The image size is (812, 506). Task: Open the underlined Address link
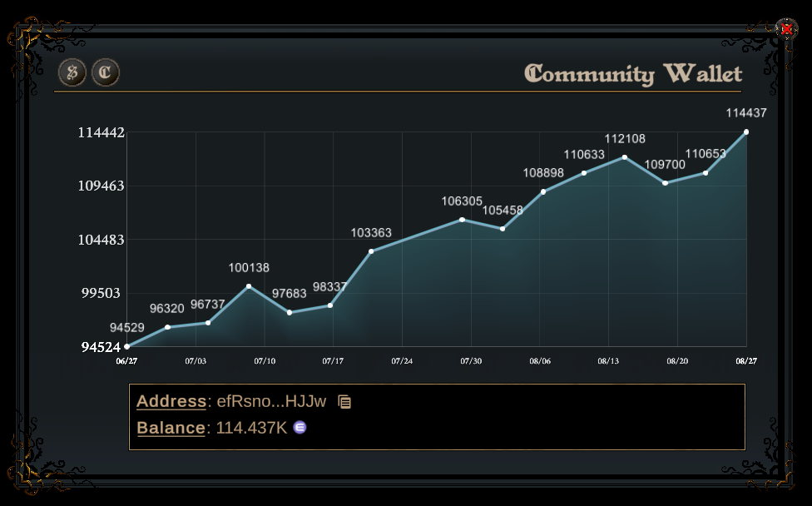pos(171,401)
